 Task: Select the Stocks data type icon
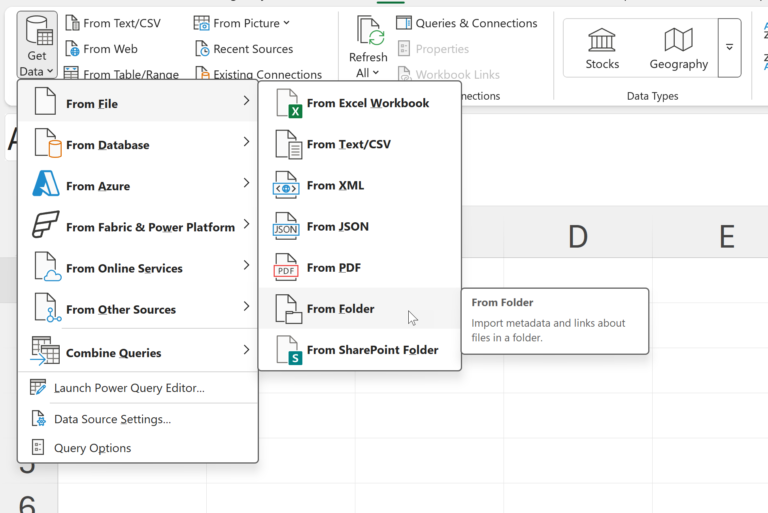tap(602, 40)
